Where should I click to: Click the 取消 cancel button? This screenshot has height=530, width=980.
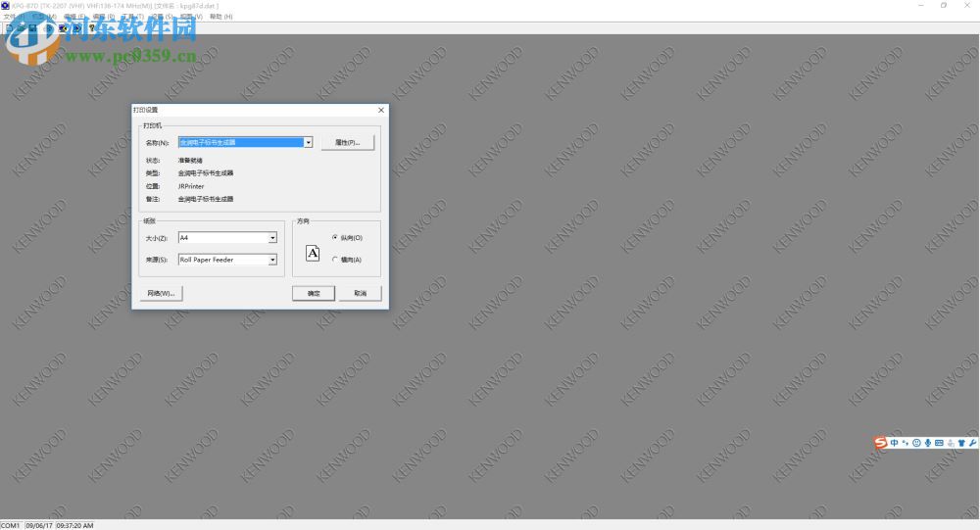pos(360,293)
